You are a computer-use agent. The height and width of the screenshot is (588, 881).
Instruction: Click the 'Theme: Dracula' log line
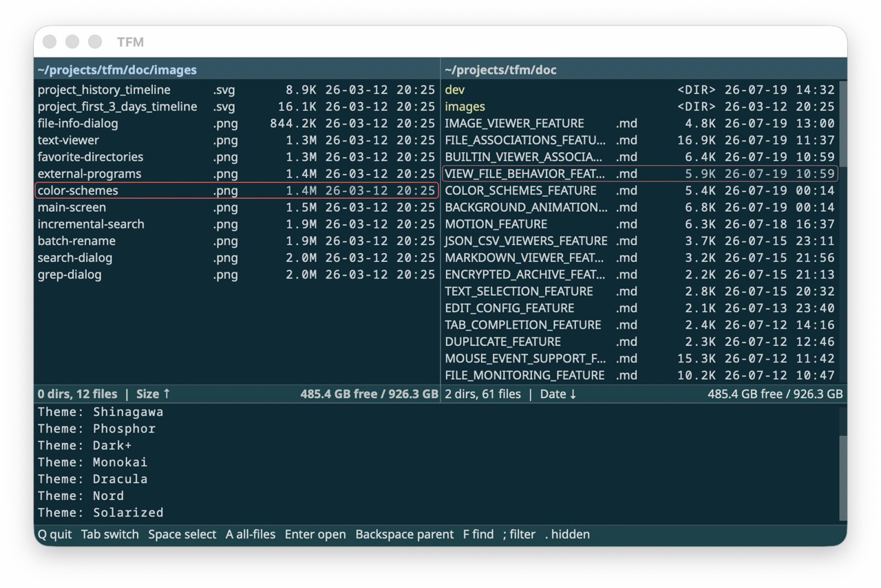coord(92,479)
